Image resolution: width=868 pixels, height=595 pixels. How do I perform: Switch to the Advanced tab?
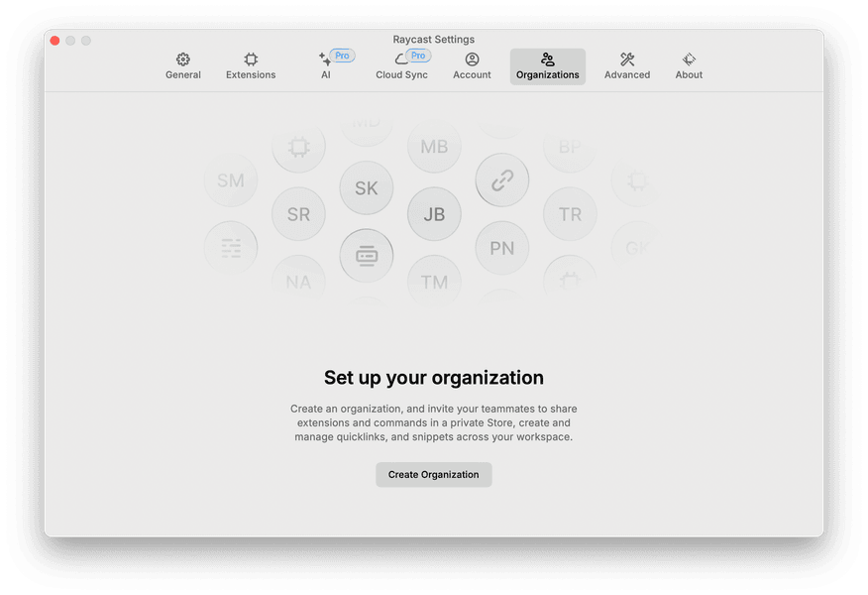[626, 66]
